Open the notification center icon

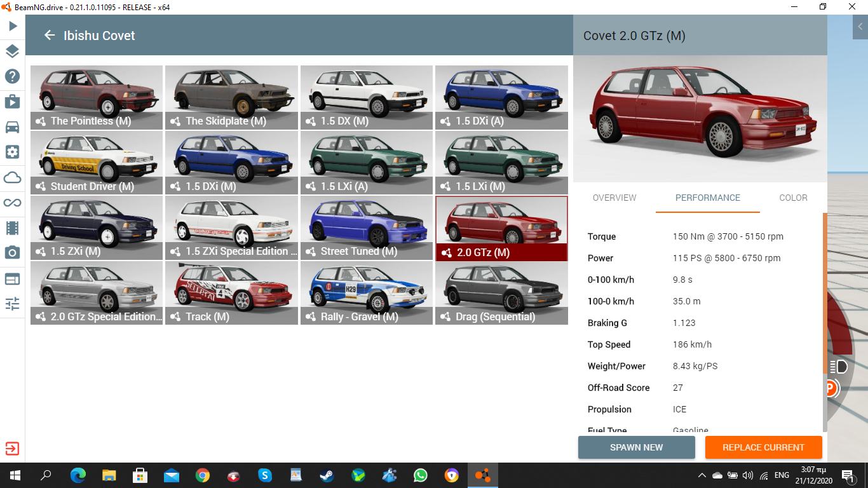(848, 475)
